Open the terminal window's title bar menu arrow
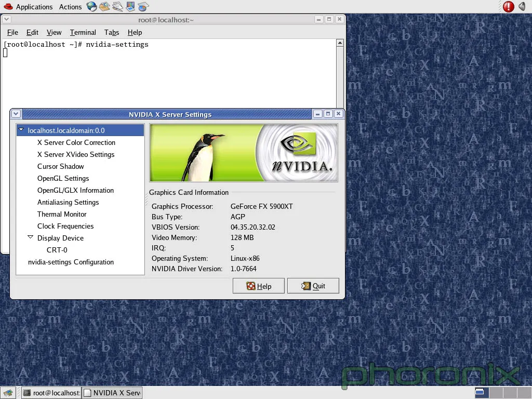This screenshot has height=399, width=532. coord(6,19)
